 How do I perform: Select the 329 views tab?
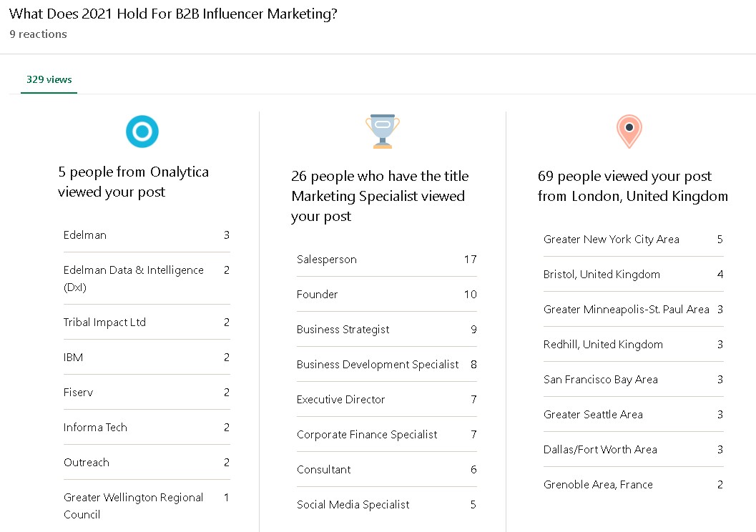(49, 80)
